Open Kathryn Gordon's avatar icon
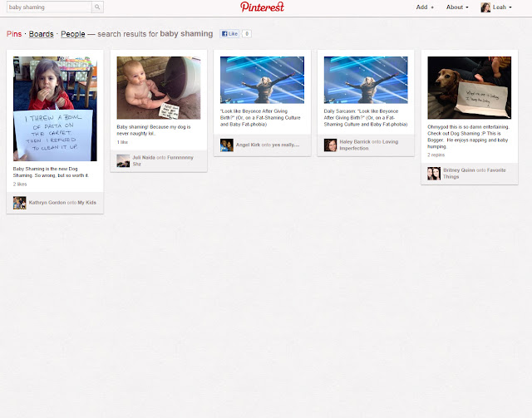Viewport: 532px width, 418px height. click(x=20, y=203)
